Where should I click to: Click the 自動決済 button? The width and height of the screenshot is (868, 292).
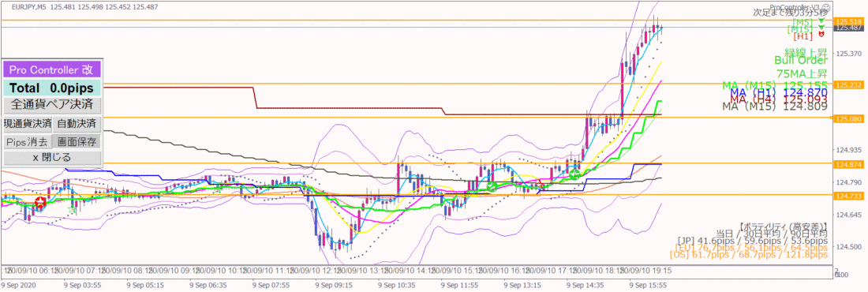(x=77, y=123)
